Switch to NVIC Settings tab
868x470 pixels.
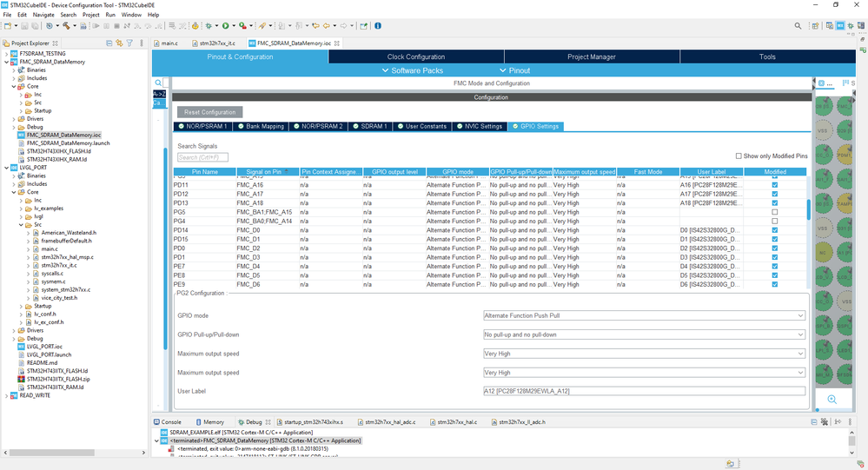[478, 126]
